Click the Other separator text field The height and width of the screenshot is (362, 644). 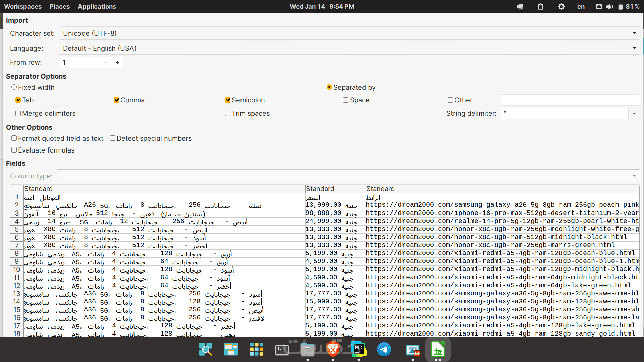point(570,100)
